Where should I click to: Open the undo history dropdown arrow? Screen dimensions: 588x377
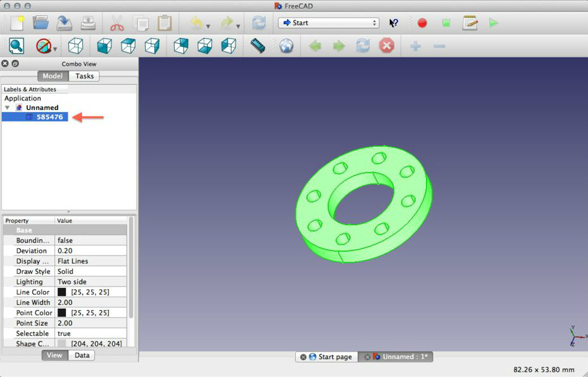[208, 27]
